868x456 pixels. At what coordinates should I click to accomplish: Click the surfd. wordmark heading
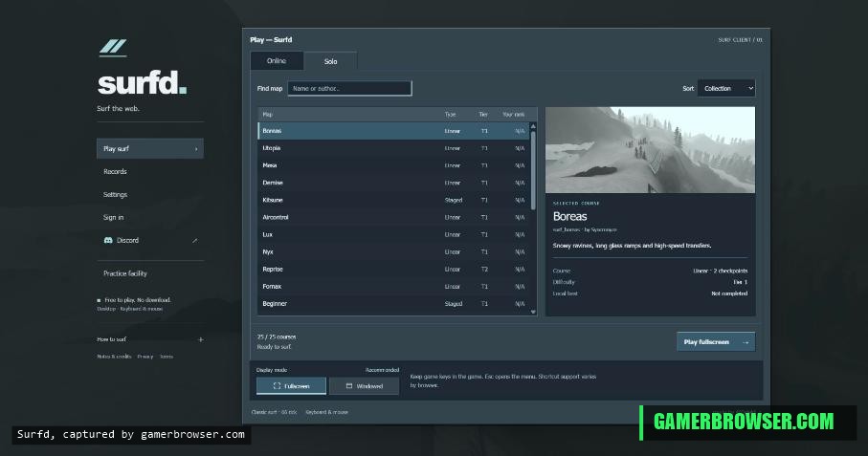pos(143,84)
